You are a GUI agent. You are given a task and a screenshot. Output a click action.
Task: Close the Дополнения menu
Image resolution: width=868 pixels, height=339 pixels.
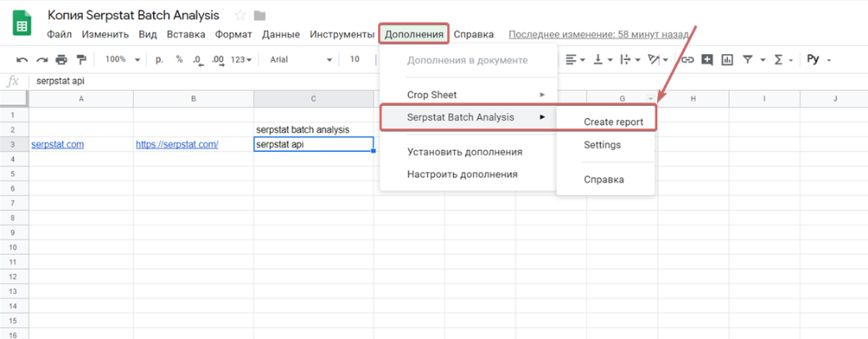(x=414, y=34)
